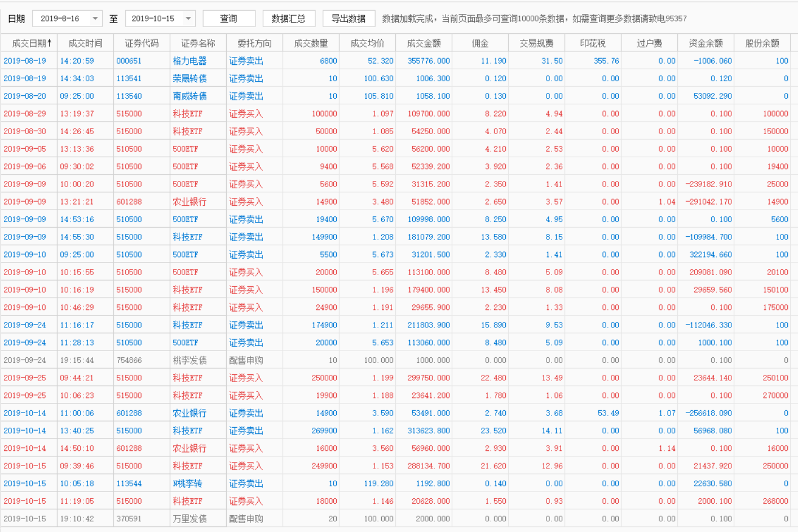The image size is (798, 532).
Task: Open the end date dropdown arrow
Action: tap(188, 19)
